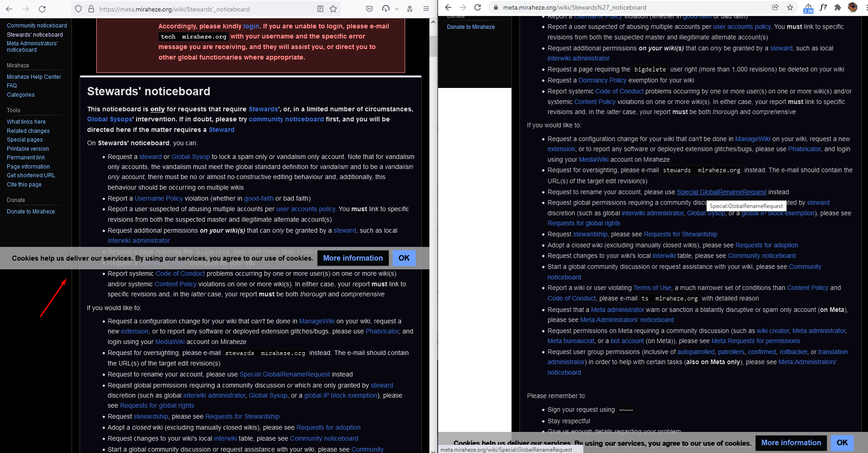This screenshot has width=868, height=453.
Task: Toggle Firefox Reader View in address bar
Action: click(x=320, y=9)
